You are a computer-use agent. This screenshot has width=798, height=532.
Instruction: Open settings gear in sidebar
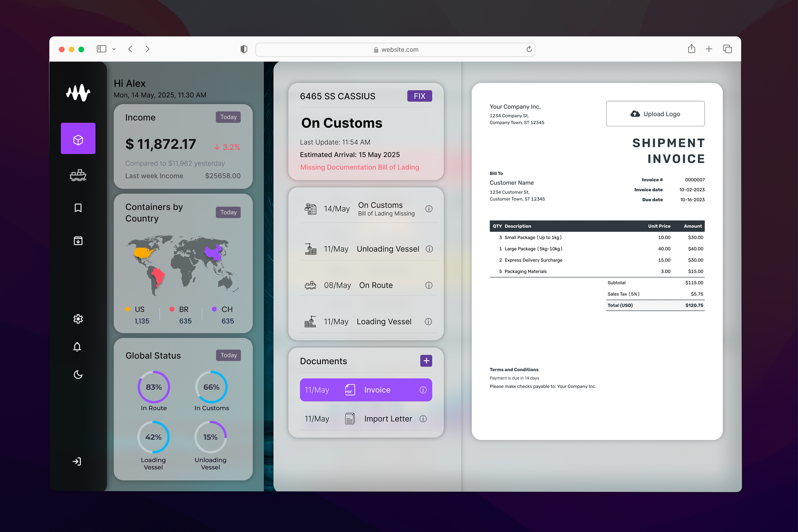pos(78,319)
